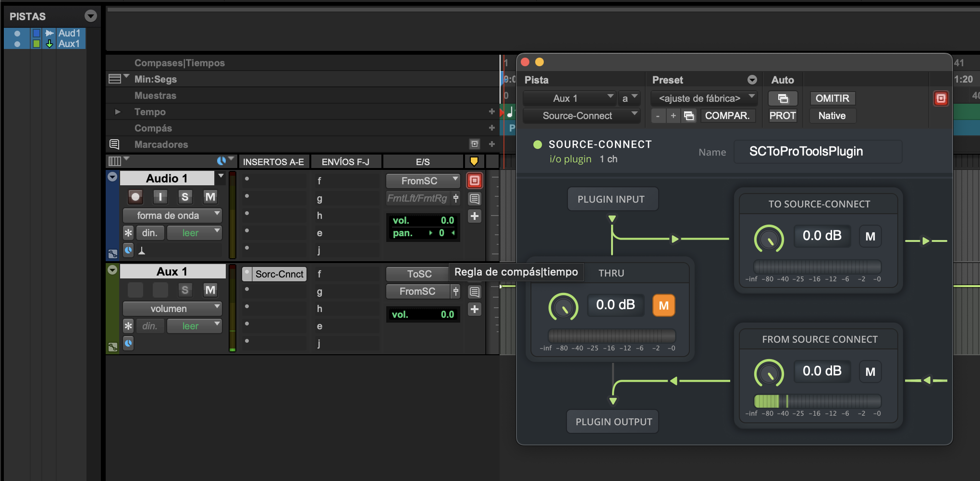The image size is (980, 481).
Task: Click the Name field SCToProToolsPlugin
Action: point(818,152)
